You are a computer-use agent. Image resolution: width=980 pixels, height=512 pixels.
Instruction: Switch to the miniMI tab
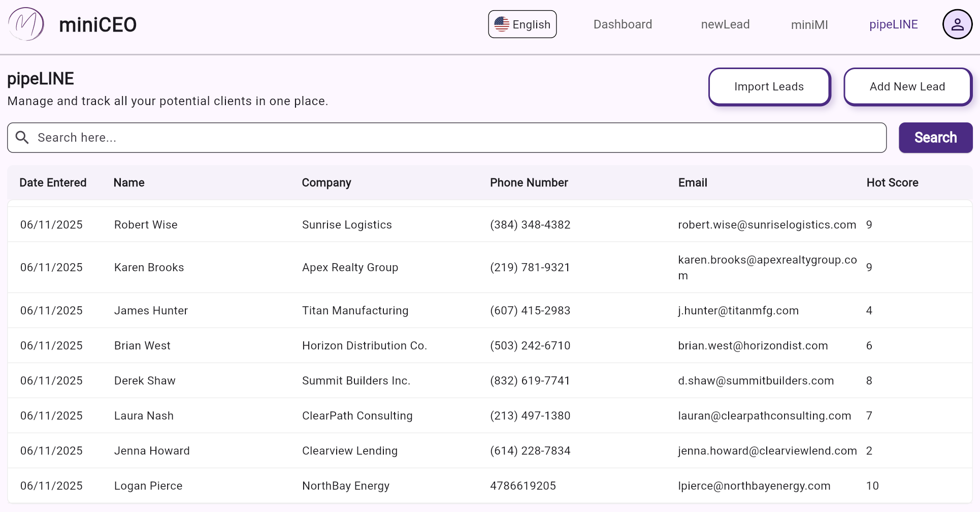[809, 25]
